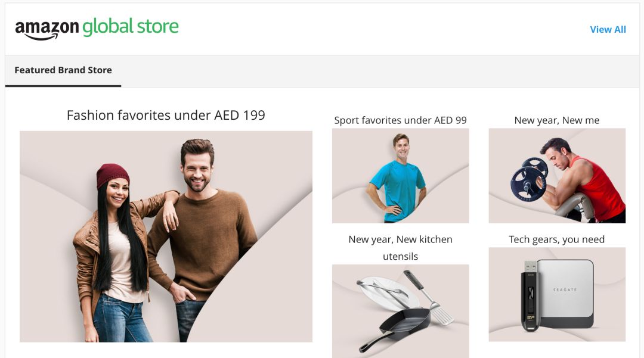Click Sport favorites under AED 99 title
The height and width of the screenshot is (358, 644).
tap(401, 120)
